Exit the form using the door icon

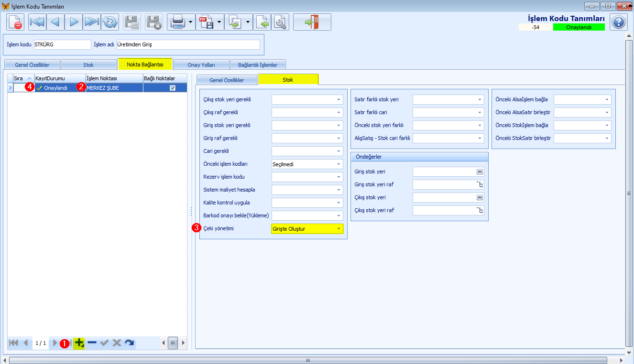click(x=312, y=22)
